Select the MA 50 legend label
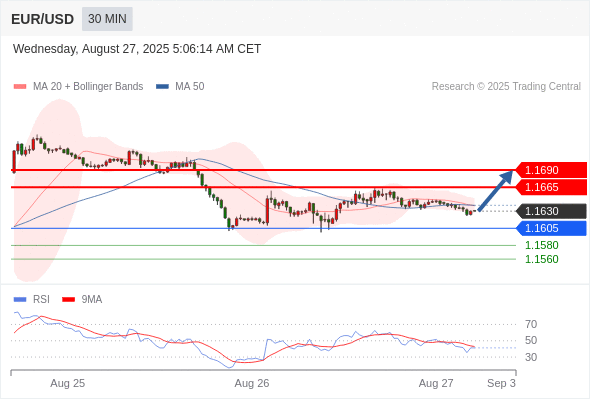This screenshot has height=400, width=590. click(190, 87)
